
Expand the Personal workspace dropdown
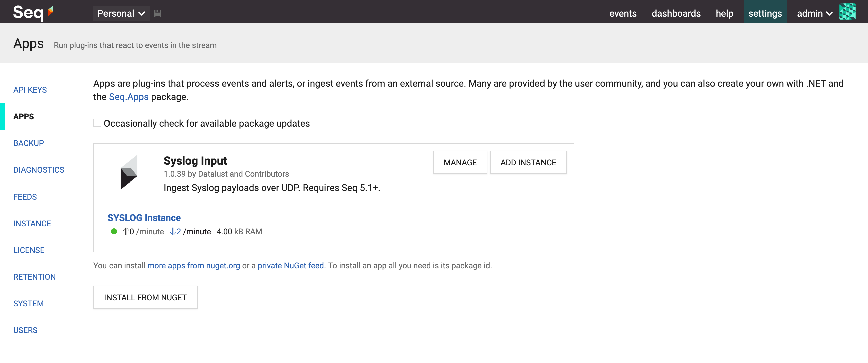pos(121,13)
